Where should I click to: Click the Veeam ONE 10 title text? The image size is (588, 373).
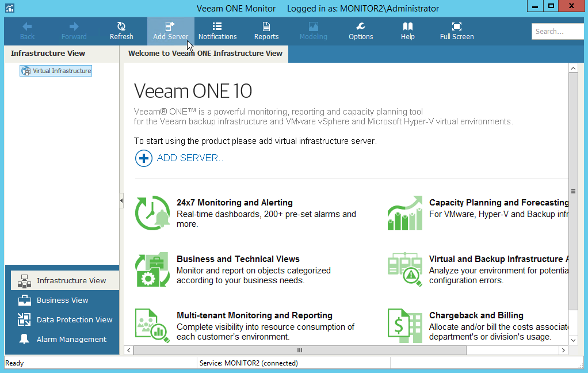coord(193,91)
